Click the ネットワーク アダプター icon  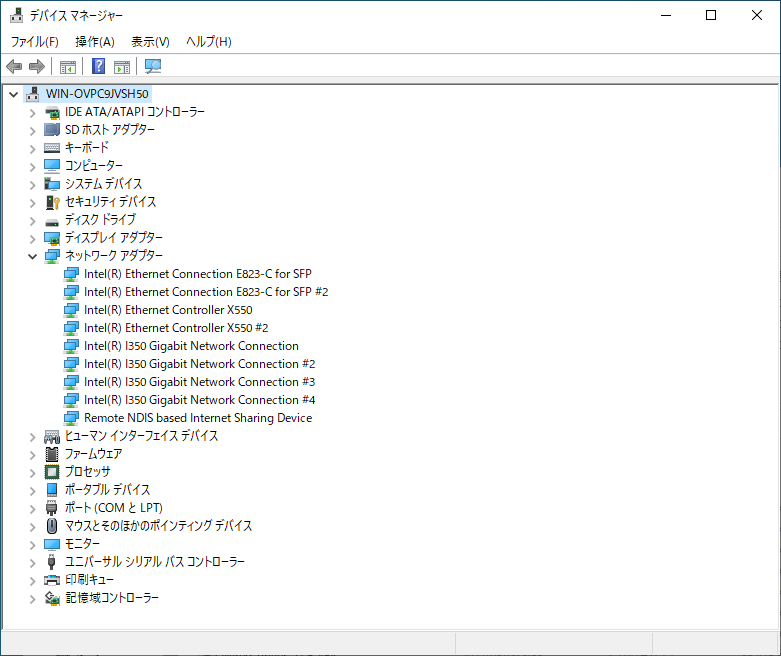(52, 256)
